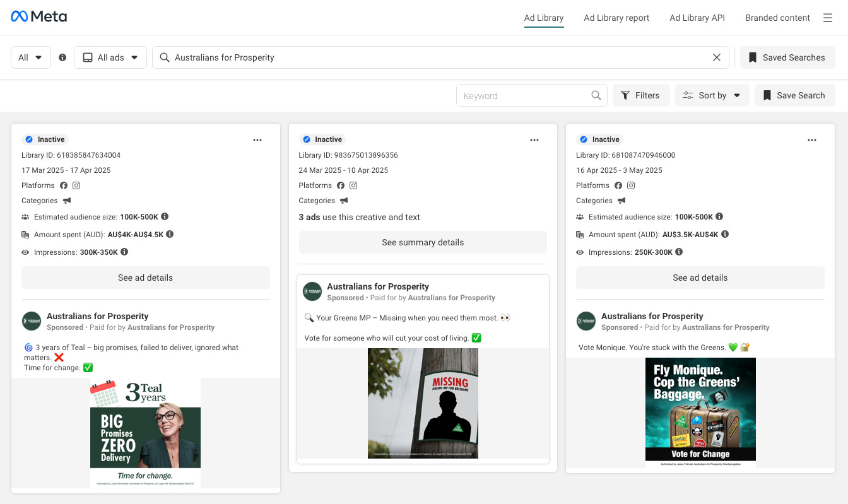Click megaphone category icon on ad 681087470946000
848x504 pixels.
[x=621, y=201]
